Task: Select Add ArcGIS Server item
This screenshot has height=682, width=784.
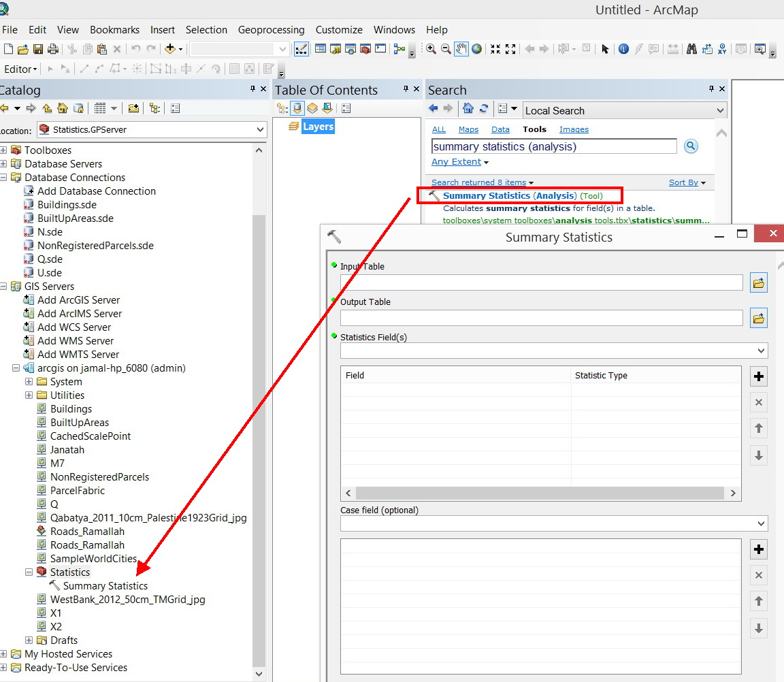Action: [x=78, y=300]
